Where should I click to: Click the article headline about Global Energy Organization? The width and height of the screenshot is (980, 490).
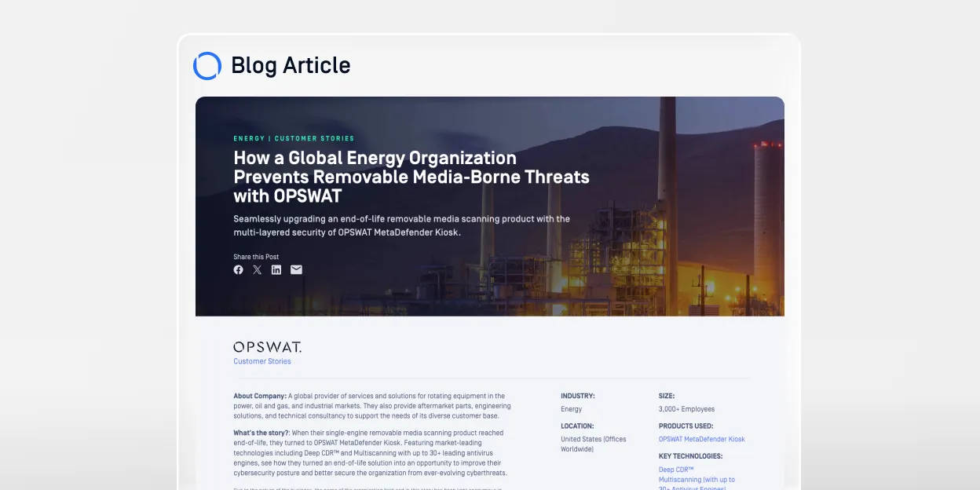coord(411,177)
